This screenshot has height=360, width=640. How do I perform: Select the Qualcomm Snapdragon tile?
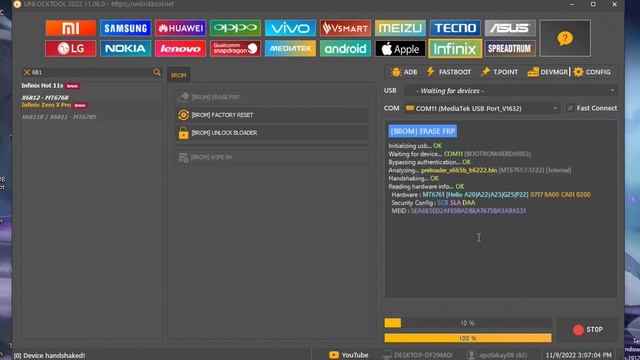pos(236,49)
